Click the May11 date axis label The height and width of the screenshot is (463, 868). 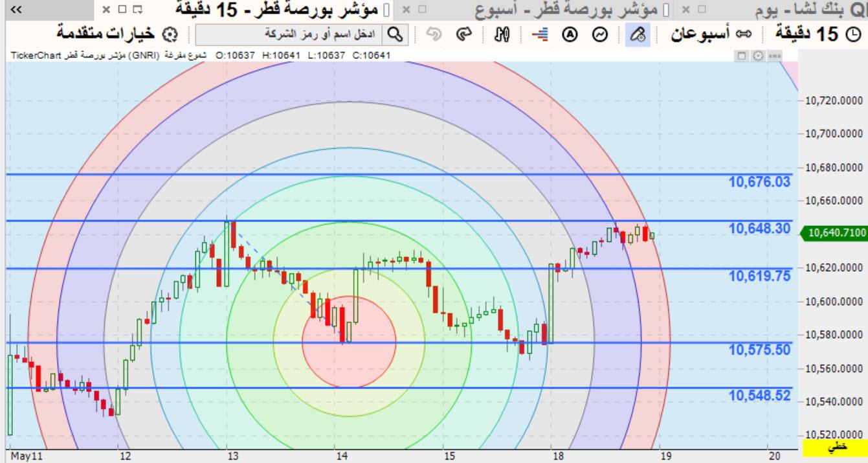27,457
